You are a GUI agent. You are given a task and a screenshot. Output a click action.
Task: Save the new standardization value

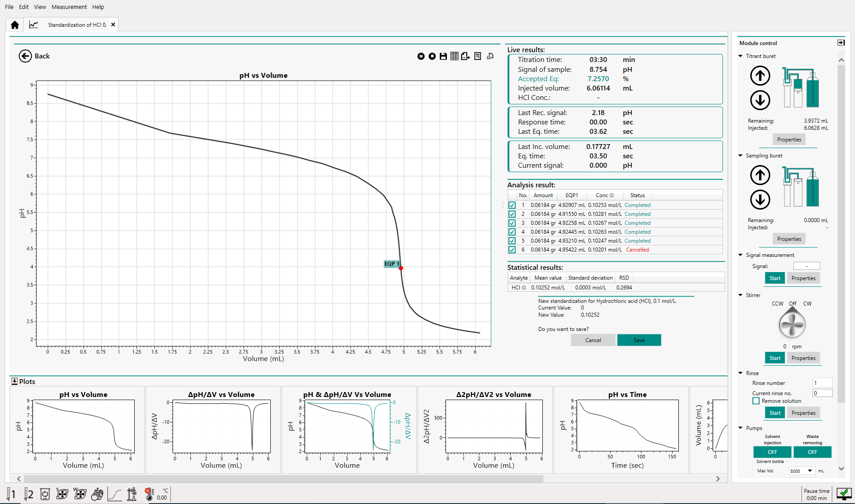click(639, 340)
